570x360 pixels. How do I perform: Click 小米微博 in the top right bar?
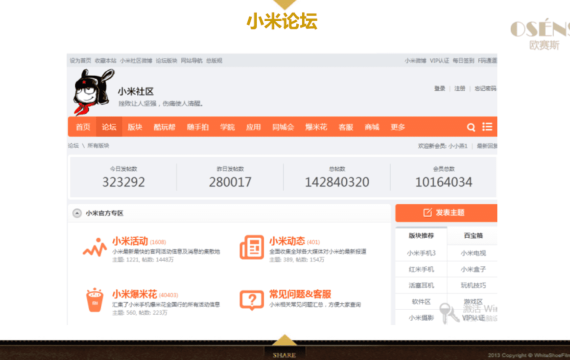pyautogui.click(x=415, y=61)
